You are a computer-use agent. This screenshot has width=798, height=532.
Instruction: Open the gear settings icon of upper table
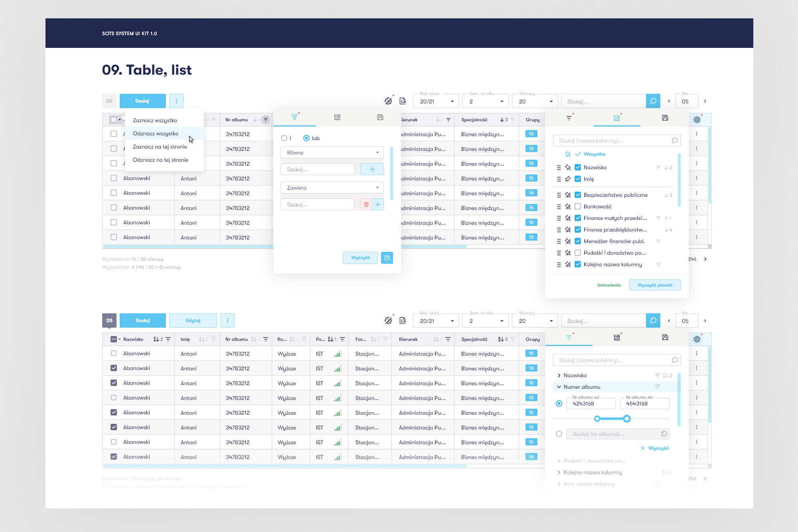[697, 120]
